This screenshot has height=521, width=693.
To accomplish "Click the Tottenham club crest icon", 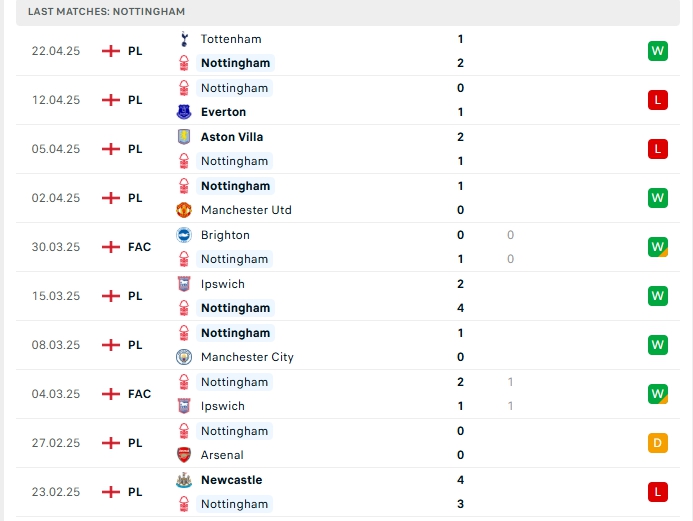I will [184, 39].
